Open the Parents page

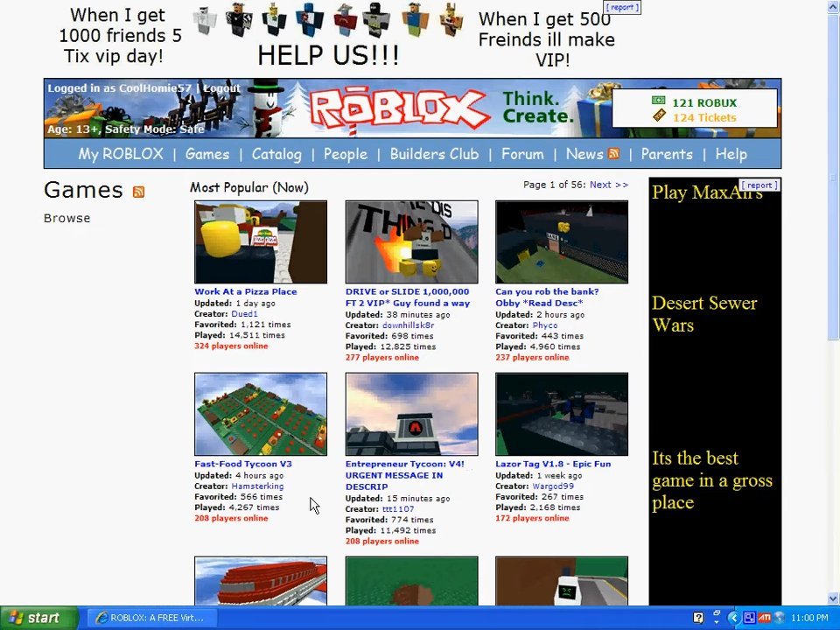pyautogui.click(x=667, y=154)
